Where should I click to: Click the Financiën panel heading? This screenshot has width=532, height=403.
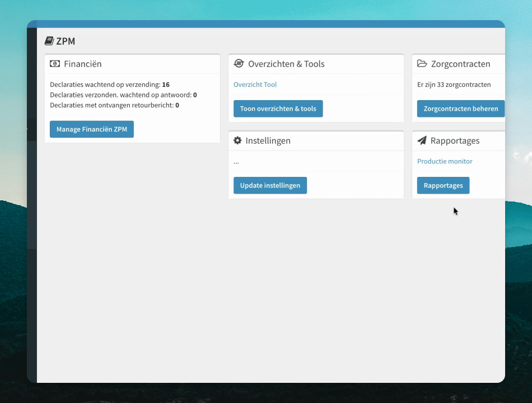83,64
